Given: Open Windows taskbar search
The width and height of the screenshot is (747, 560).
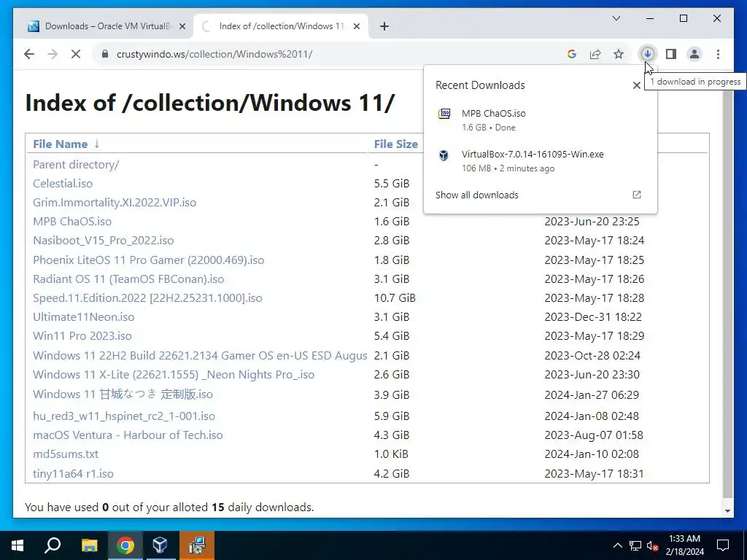Looking at the screenshot, I should tap(53, 545).
